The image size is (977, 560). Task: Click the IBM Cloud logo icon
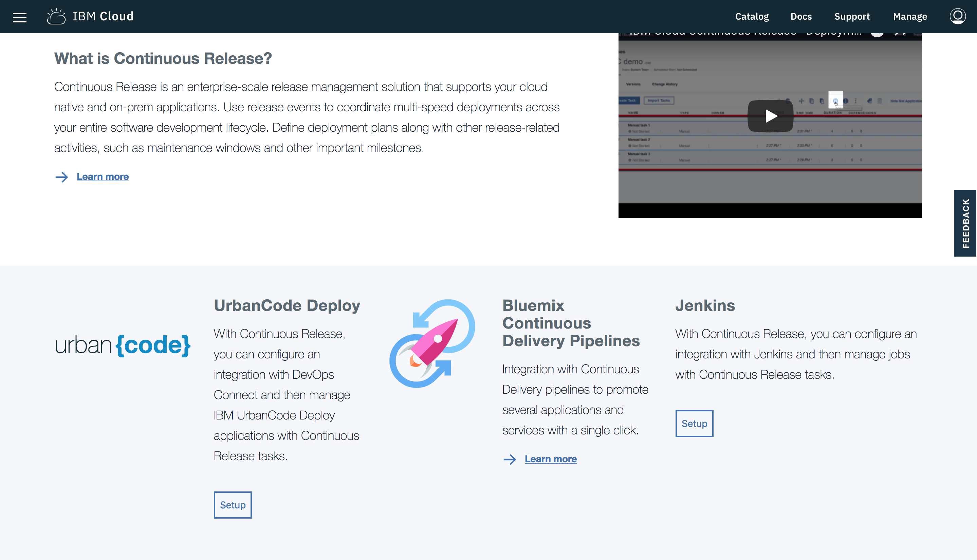click(x=56, y=17)
